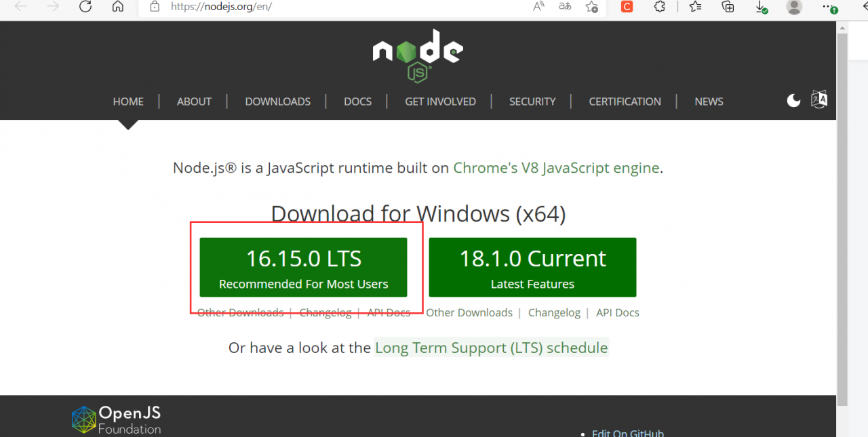Open Changelog under 16.15.0 LTS

pyautogui.click(x=325, y=313)
